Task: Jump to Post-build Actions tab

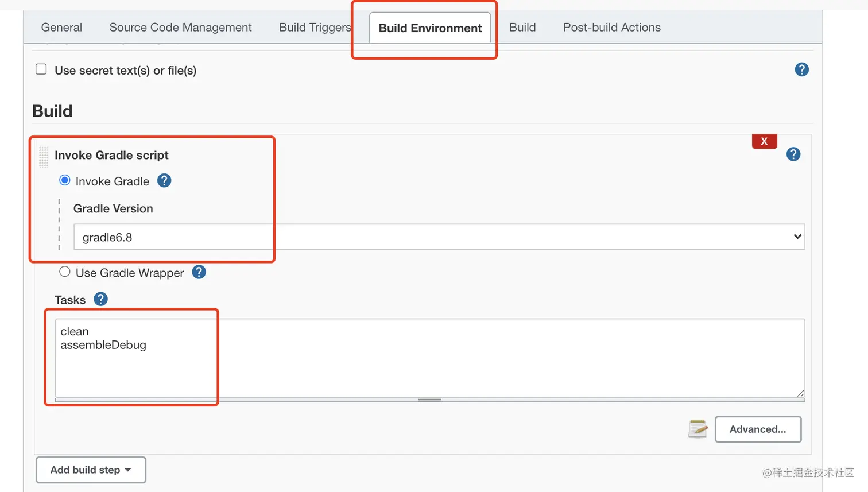Action: coord(611,28)
